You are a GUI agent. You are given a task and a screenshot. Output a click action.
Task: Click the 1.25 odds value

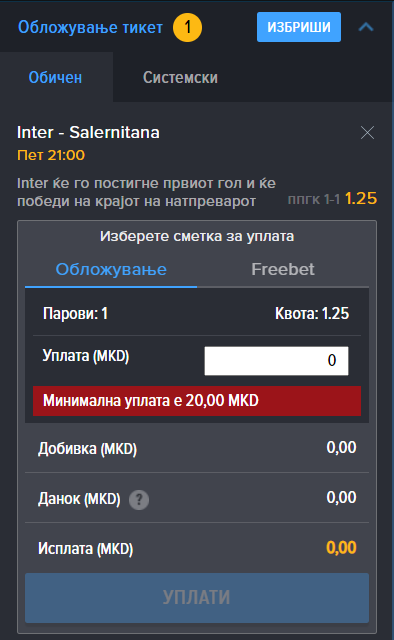pyautogui.click(x=361, y=198)
